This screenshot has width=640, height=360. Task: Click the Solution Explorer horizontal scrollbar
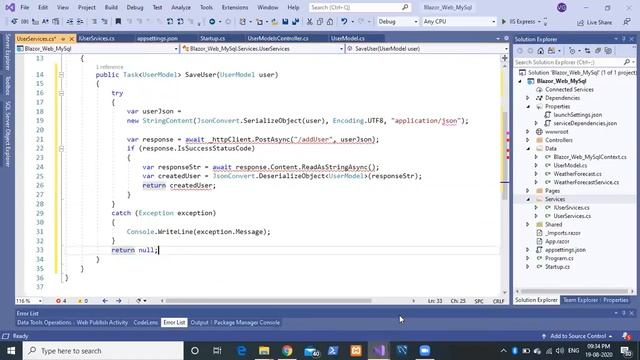coord(575,291)
